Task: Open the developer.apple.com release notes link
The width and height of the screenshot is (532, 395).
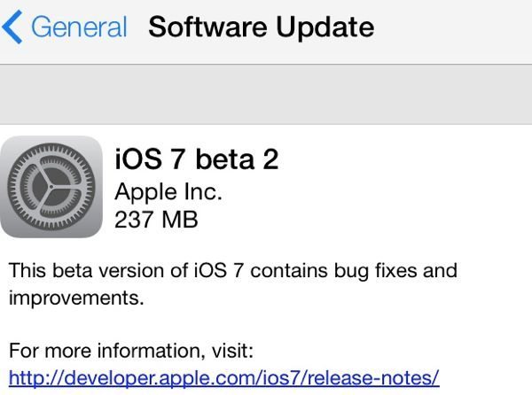Action: point(224,378)
